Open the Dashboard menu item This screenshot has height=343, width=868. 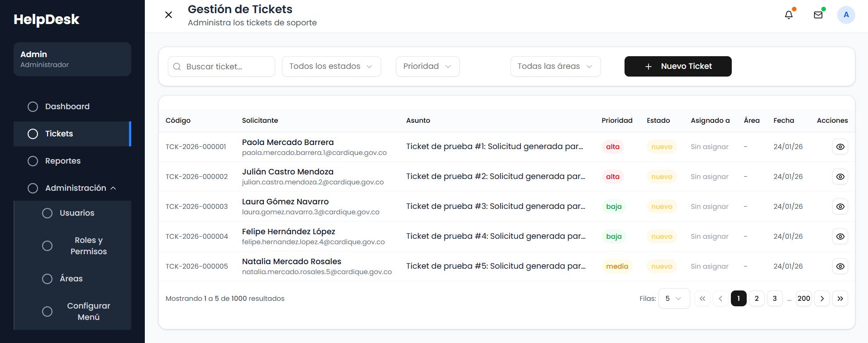pyautogui.click(x=72, y=106)
